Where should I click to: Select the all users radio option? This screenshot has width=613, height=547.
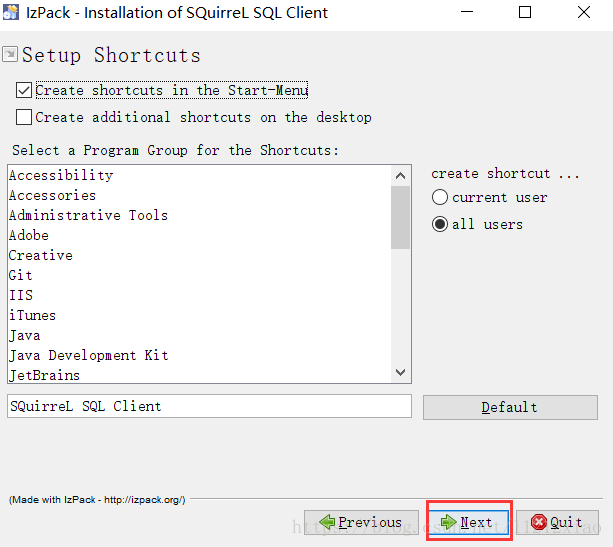pos(440,224)
